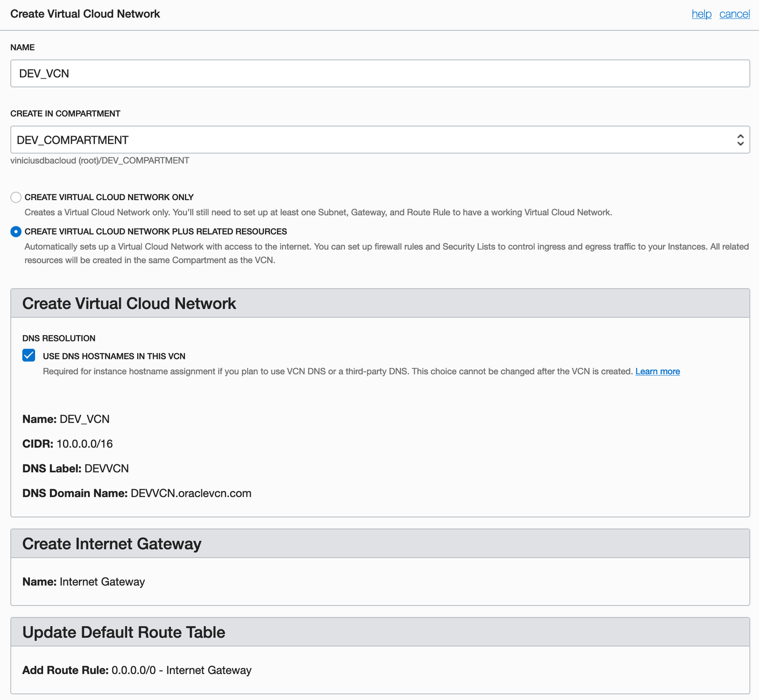
Task: Click the Add Route Rule 0.0.0.0/0 entry
Action: pyautogui.click(x=181, y=670)
